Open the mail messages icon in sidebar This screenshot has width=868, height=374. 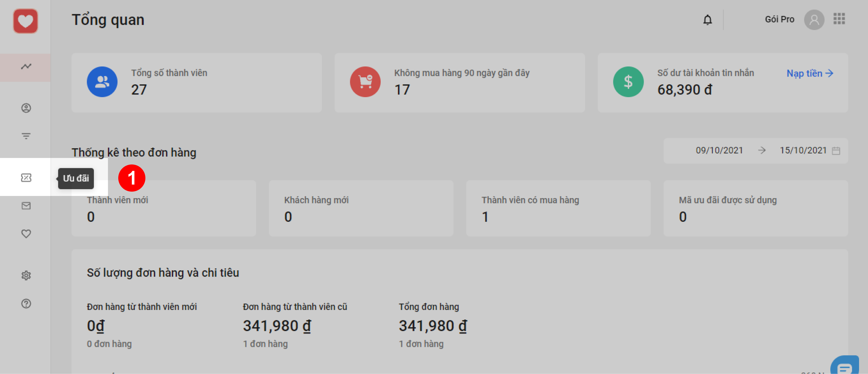point(26,206)
